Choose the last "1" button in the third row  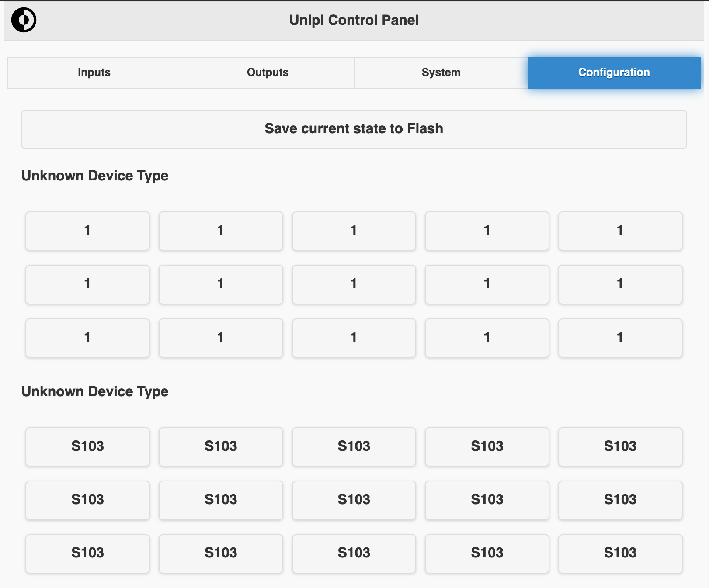pyautogui.click(x=620, y=338)
